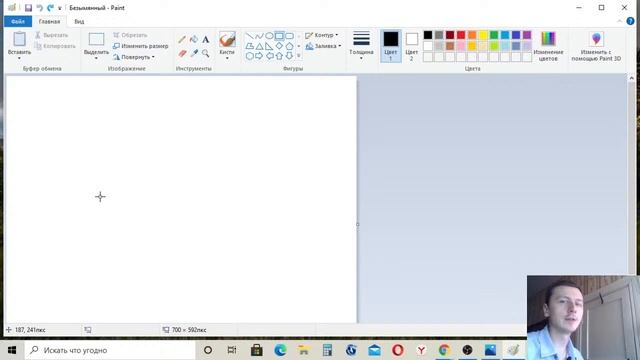Choose the Up arrow shape
640x360 pixels.
pyautogui.click(x=279, y=56)
